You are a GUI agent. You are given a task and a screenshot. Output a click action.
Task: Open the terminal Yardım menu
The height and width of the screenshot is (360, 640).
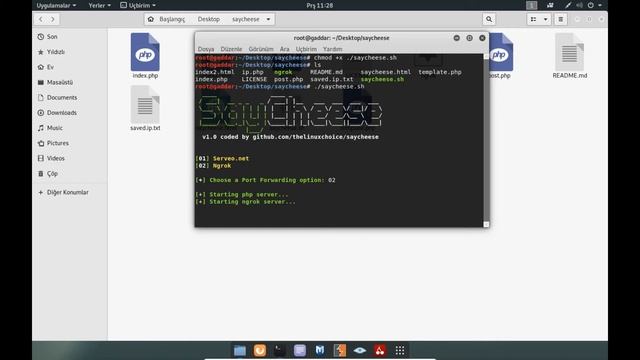pos(332,49)
